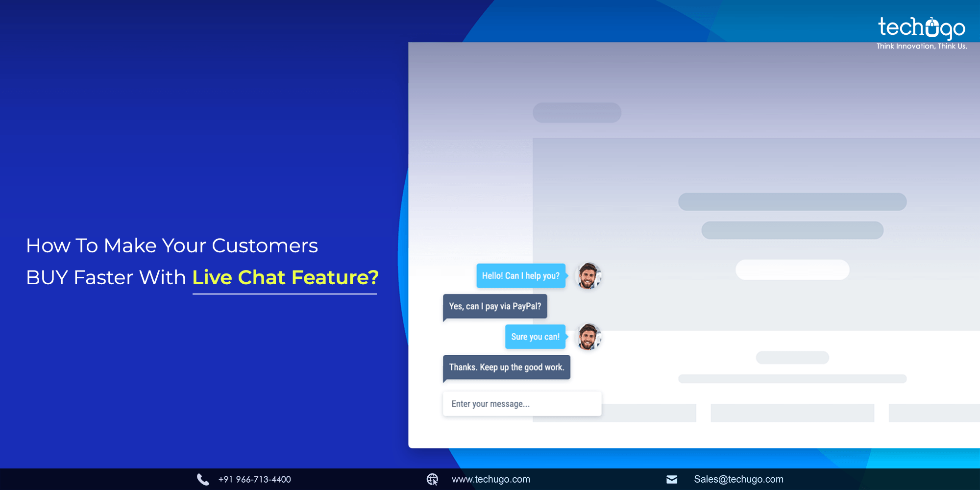
Task: Click the globe icon near www.techugo.com
Action: (433, 479)
